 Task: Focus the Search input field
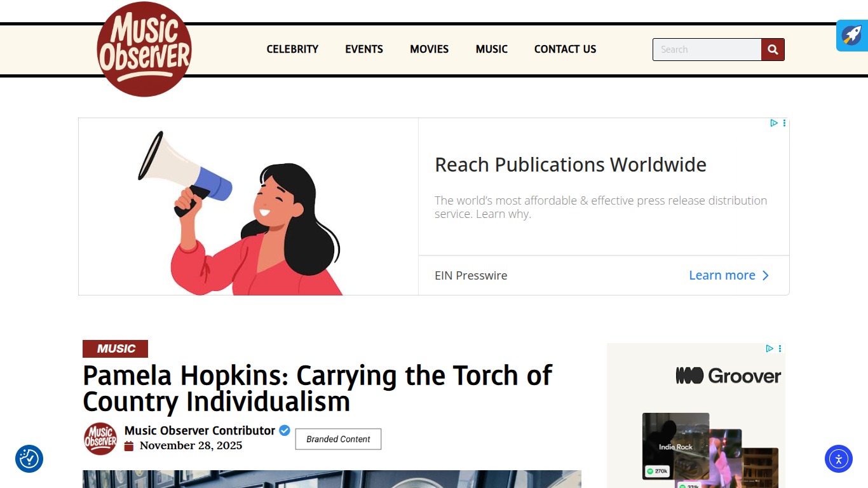[707, 50]
